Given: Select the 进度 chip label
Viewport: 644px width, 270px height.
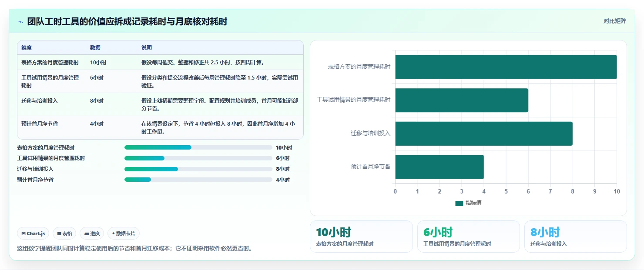Looking at the screenshot, I should [x=95, y=233].
